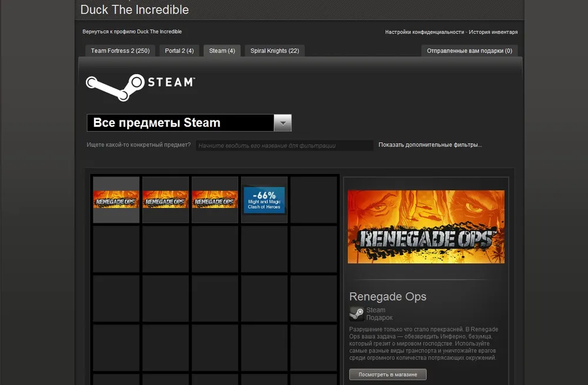This screenshot has height=385, width=588.
Task: Click Показать дополнительные фильтры link
Action: click(430, 145)
